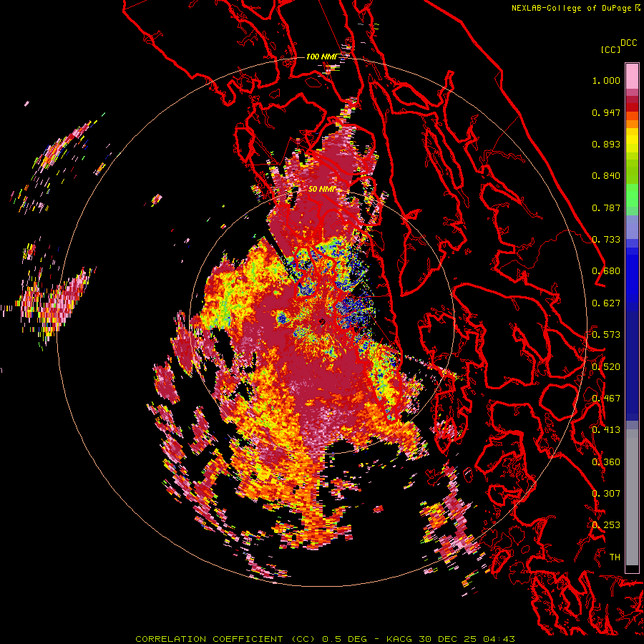The width and height of the screenshot is (644, 644).
Task: Click the TH threshold label
Action: point(615,557)
